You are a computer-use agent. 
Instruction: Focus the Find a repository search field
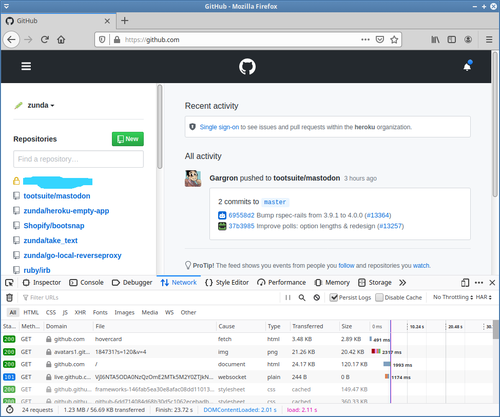tap(78, 159)
